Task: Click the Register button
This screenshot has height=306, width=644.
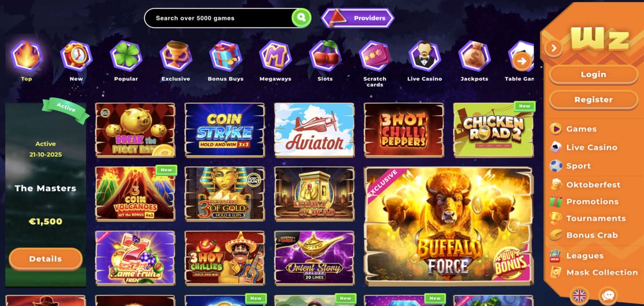Action: point(593,99)
